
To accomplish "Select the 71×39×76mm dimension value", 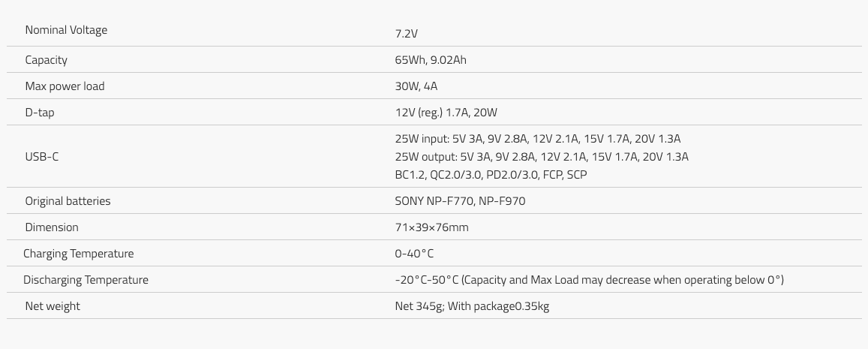I will click(x=432, y=227).
